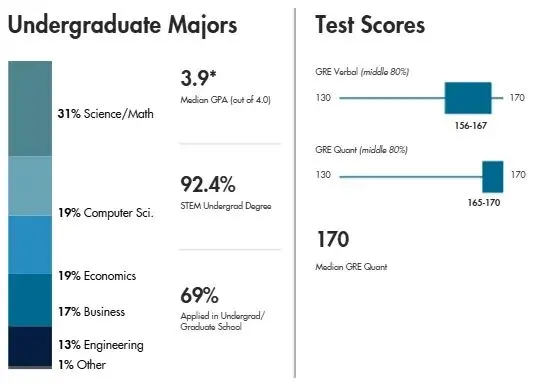Click the Engineering dark navy segment
Image resolution: width=543 pixels, height=391 pixels.
[x=30, y=346]
